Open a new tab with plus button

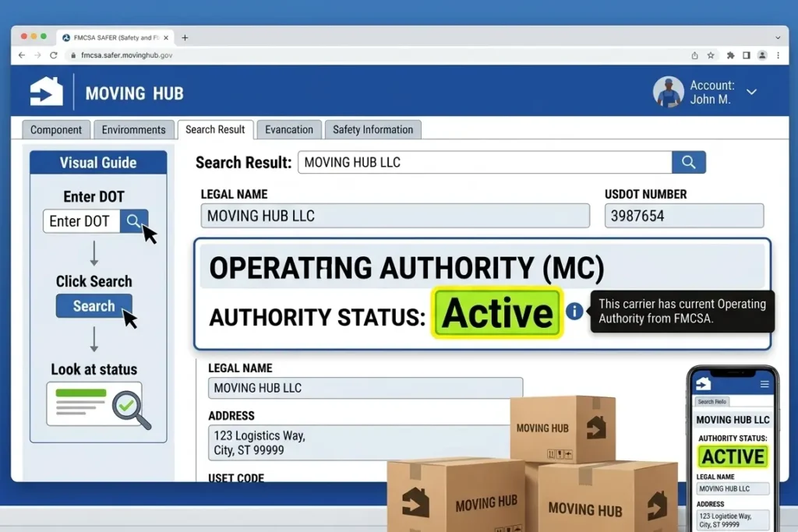tap(185, 37)
